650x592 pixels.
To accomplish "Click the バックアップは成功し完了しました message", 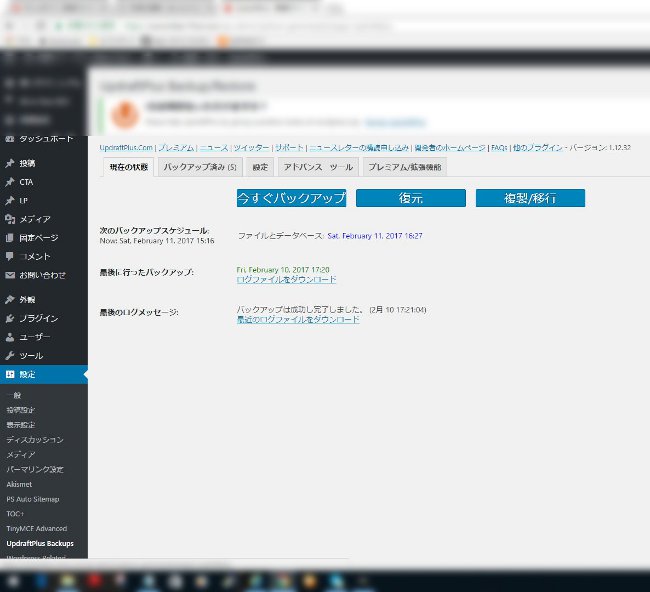I will (x=300, y=310).
